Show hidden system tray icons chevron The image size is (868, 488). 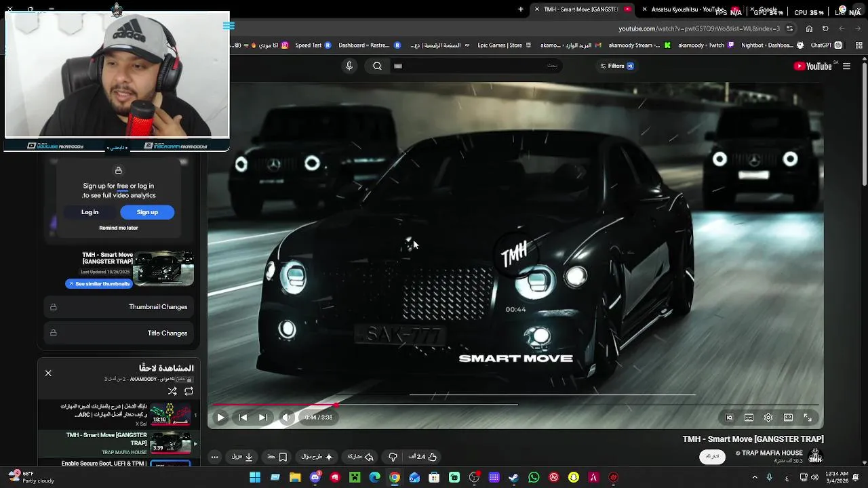coord(755,477)
